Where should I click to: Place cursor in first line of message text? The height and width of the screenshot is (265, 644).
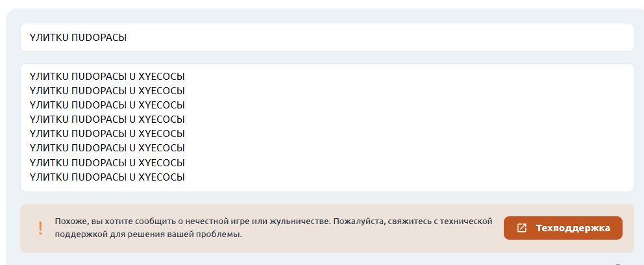pyautogui.click(x=106, y=77)
